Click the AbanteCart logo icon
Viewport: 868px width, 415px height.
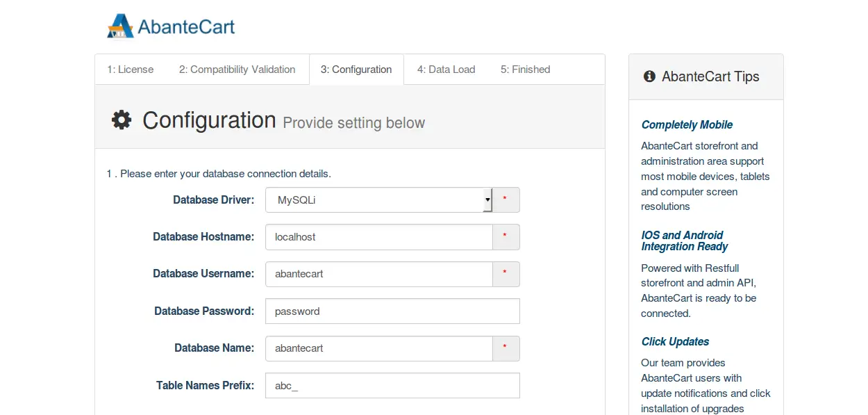[x=120, y=26]
